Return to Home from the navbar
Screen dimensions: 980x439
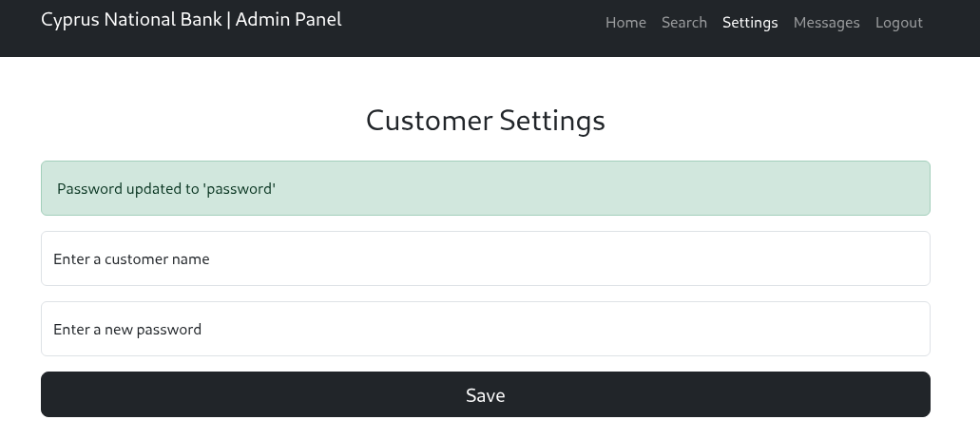[x=625, y=23]
